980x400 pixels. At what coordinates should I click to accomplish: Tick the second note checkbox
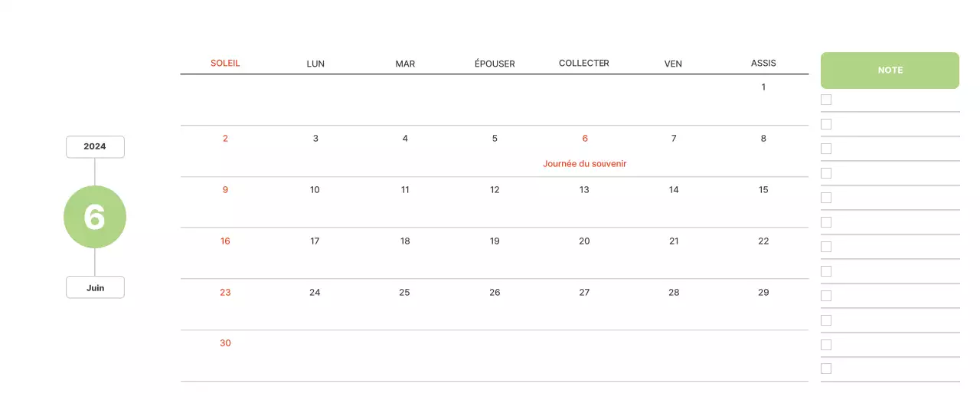click(826, 124)
